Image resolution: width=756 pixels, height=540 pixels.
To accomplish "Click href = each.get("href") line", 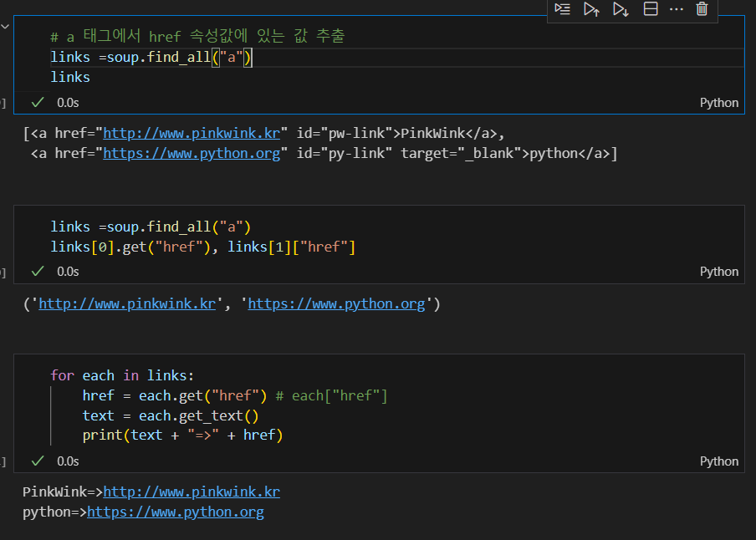I will point(235,396).
